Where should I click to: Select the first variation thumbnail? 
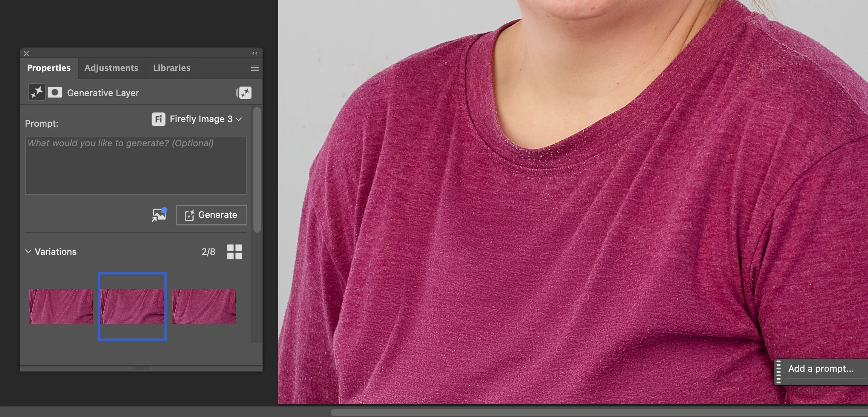click(x=61, y=306)
